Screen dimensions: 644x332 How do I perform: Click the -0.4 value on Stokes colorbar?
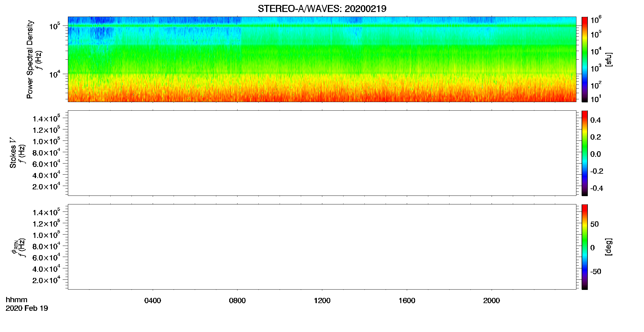pyautogui.click(x=597, y=188)
